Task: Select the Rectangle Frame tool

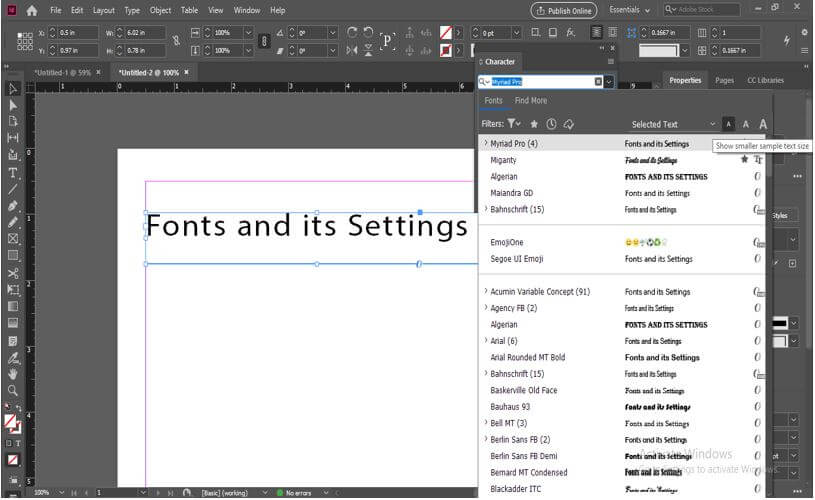Action: (x=12, y=239)
